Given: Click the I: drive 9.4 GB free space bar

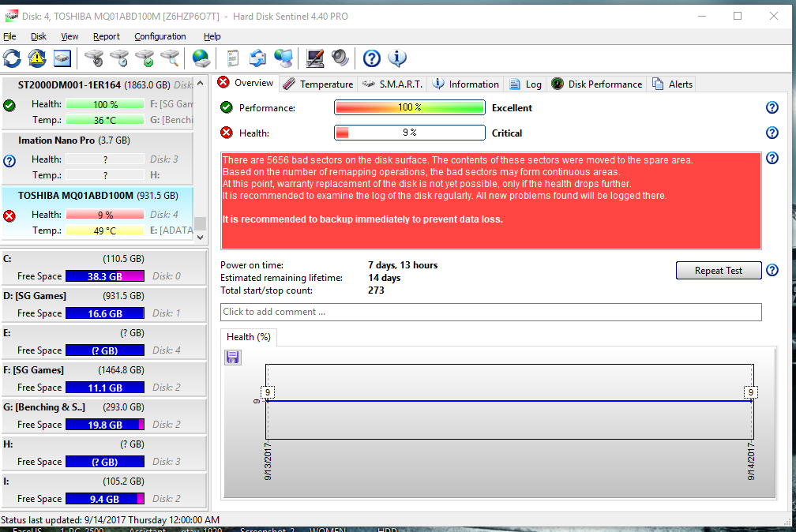Looking at the screenshot, I should click(105, 499).
